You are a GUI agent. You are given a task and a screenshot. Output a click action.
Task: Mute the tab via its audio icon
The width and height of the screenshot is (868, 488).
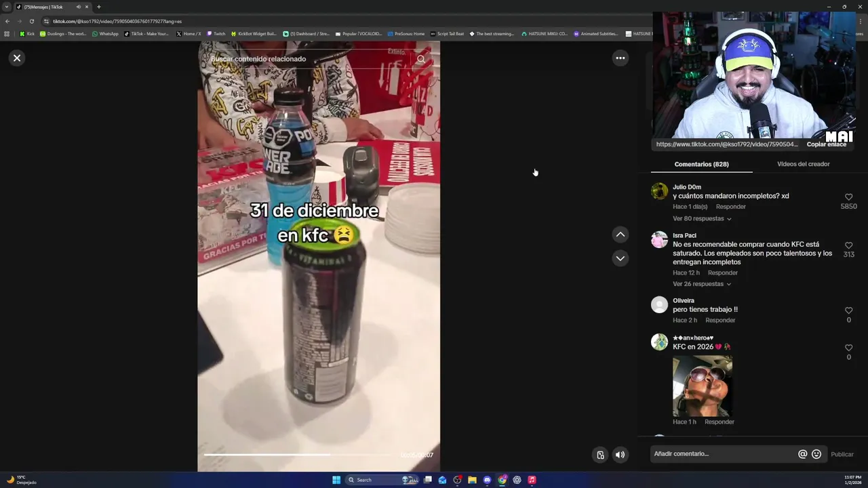pos(79,7)
